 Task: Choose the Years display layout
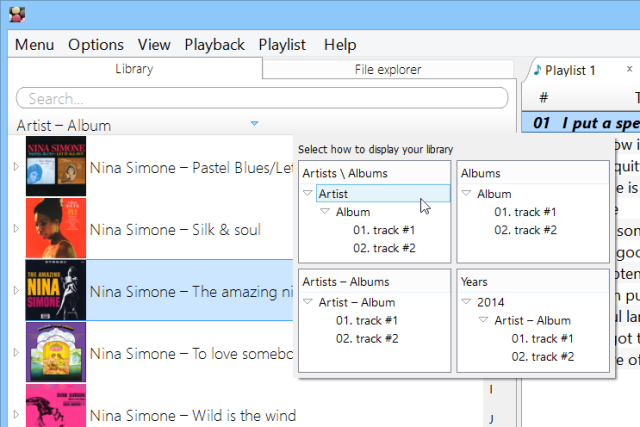(x=533, y=320)
